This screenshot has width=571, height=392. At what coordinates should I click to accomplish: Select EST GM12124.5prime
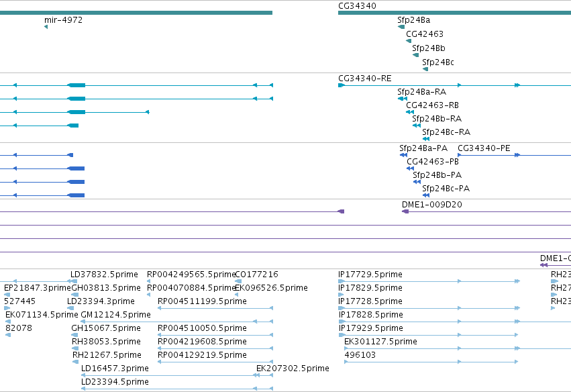pos(115,315)
